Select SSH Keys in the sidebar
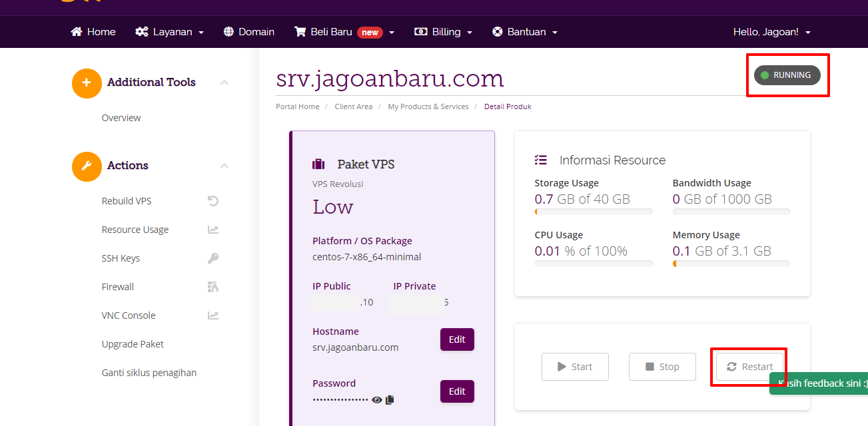 (121, 258)
